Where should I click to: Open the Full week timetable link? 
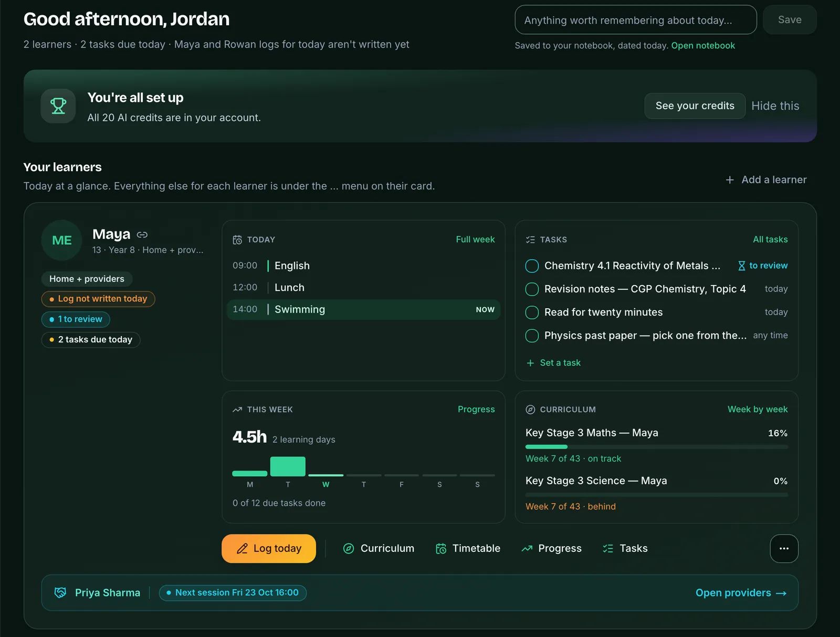click(x=475, y=239)
